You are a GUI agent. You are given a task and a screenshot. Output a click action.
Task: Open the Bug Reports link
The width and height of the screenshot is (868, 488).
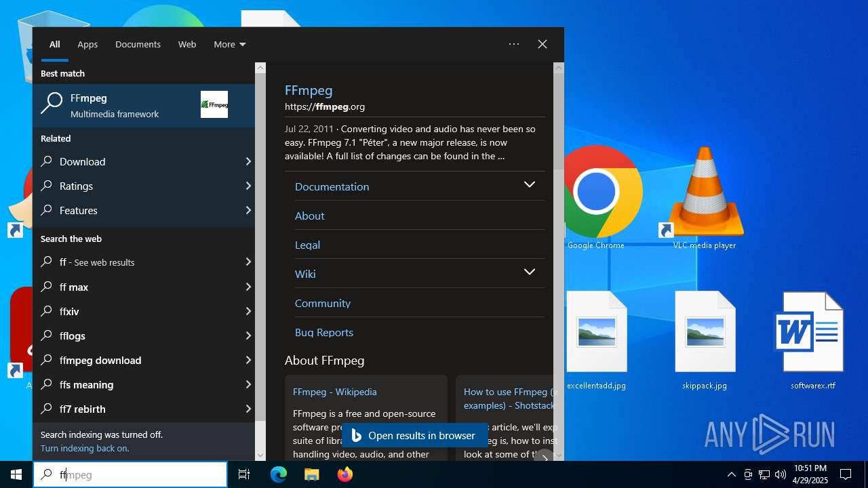[x=324, y=332]
